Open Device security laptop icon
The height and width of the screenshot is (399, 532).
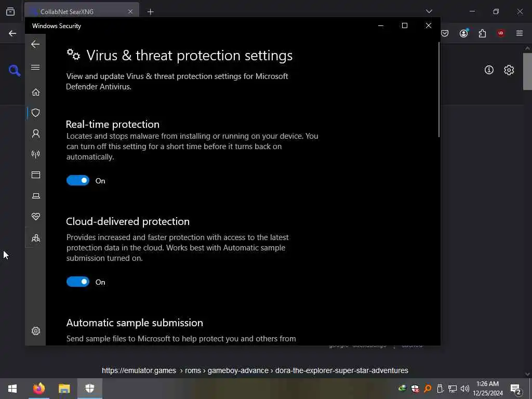(36, 196)
